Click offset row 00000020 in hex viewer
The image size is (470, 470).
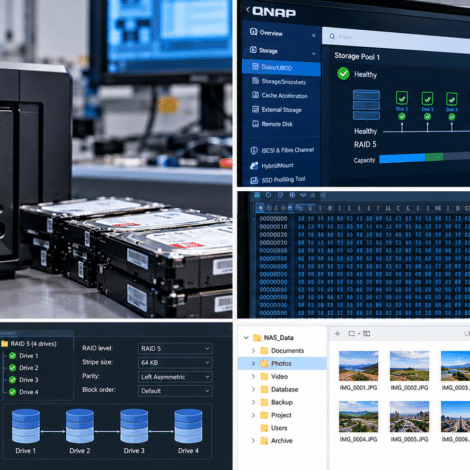pyautogui.click(x=273, y=235)
